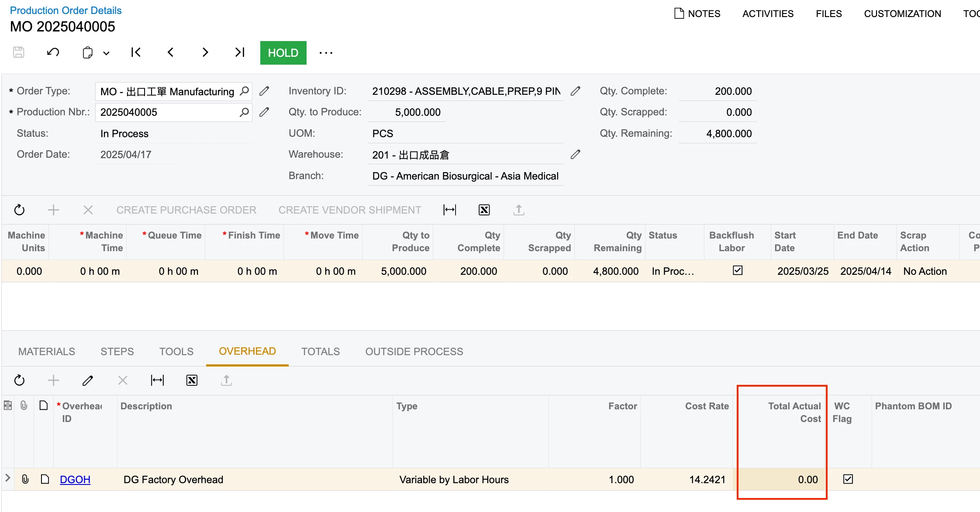Go to last record arrow icon
The image size is (980, 512).
240,53
